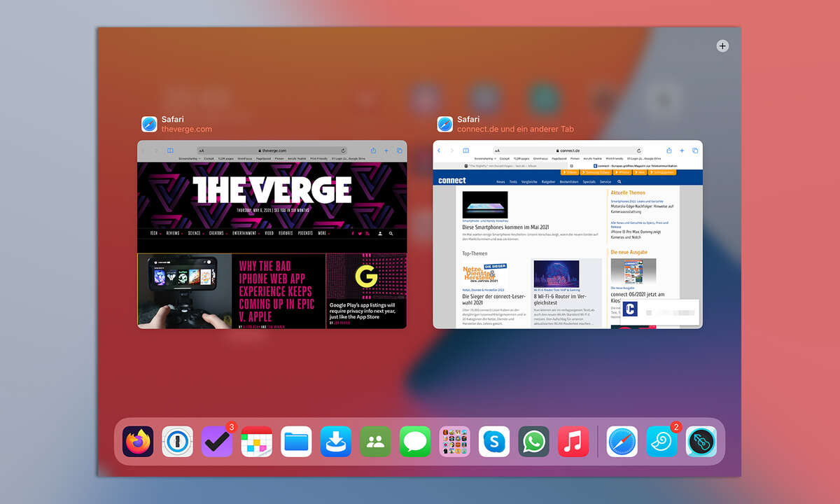Open the green people icon app
The height and width of the screenshot is (504, 840).
click(x=375, y=442)
